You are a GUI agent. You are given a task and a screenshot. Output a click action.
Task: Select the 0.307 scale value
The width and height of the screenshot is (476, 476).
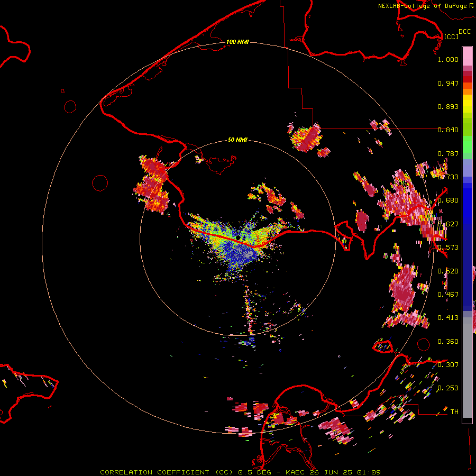tap(448, 364)
